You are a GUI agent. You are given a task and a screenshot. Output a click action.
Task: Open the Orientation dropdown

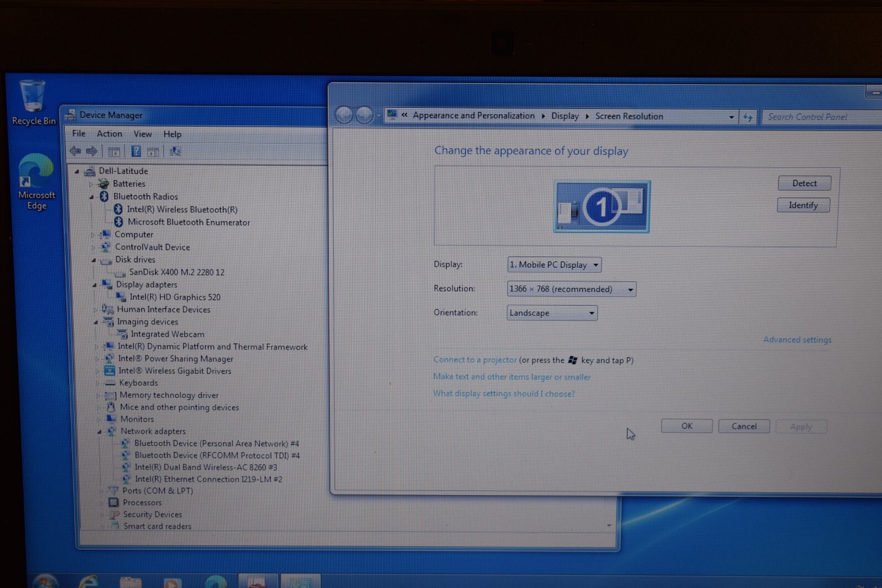pos(552,313)
